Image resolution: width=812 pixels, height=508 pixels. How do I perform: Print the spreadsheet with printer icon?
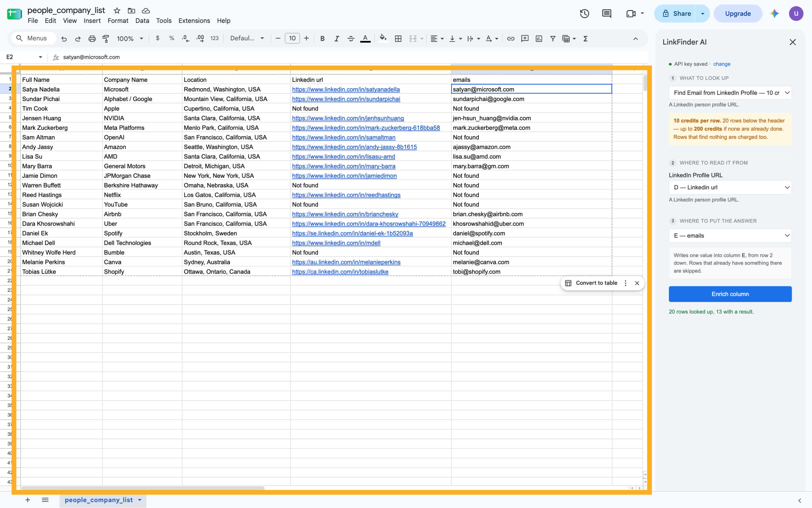[92, 39]
